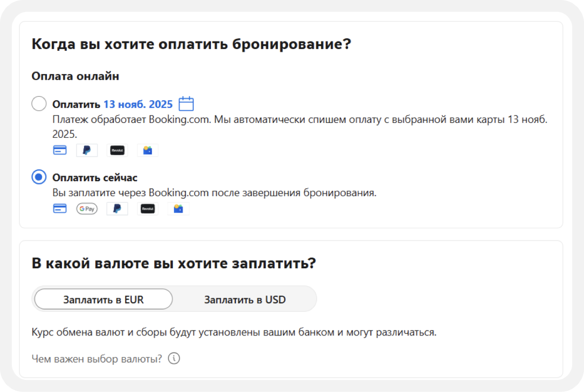Screen dimensions: 584x392
Task: Click the Оплатить сейчас label text
Action: [x=95, y=178]
